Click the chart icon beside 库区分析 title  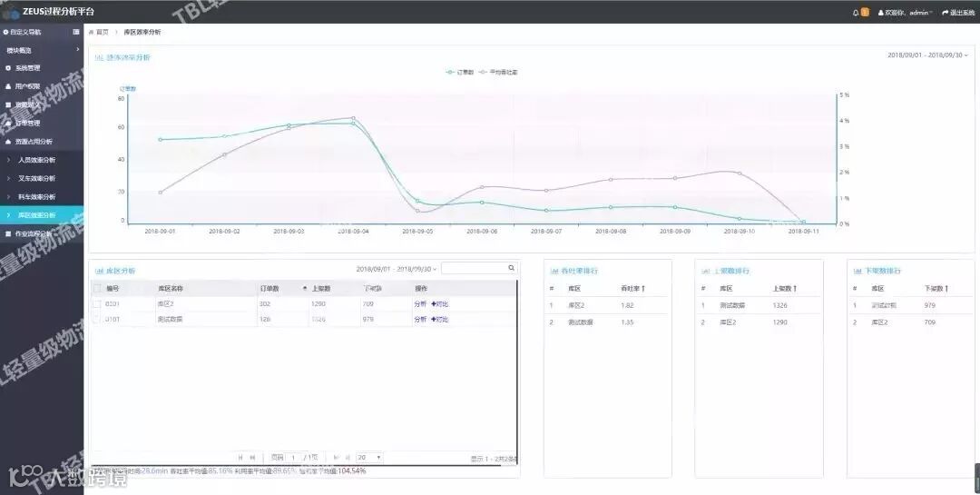click(99, 271)
